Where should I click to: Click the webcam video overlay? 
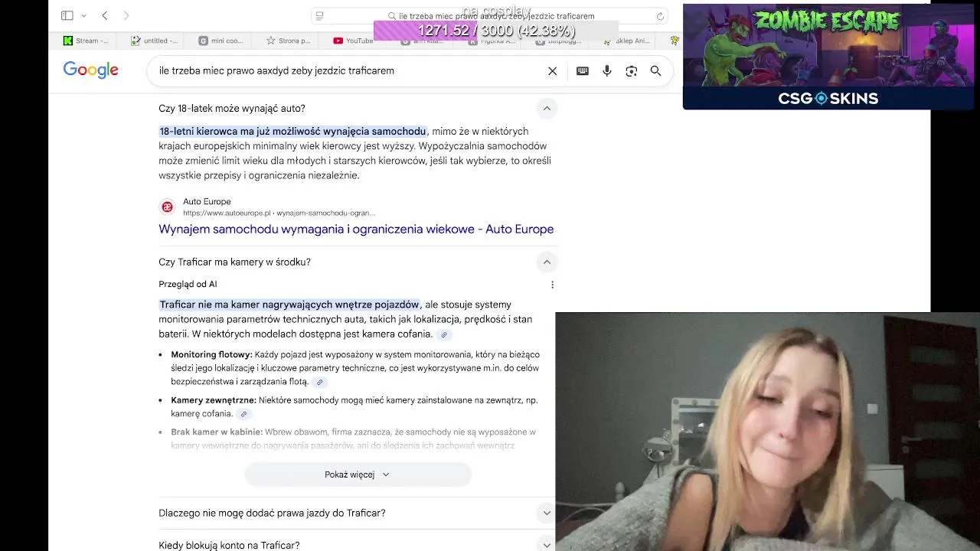[767, 432]
